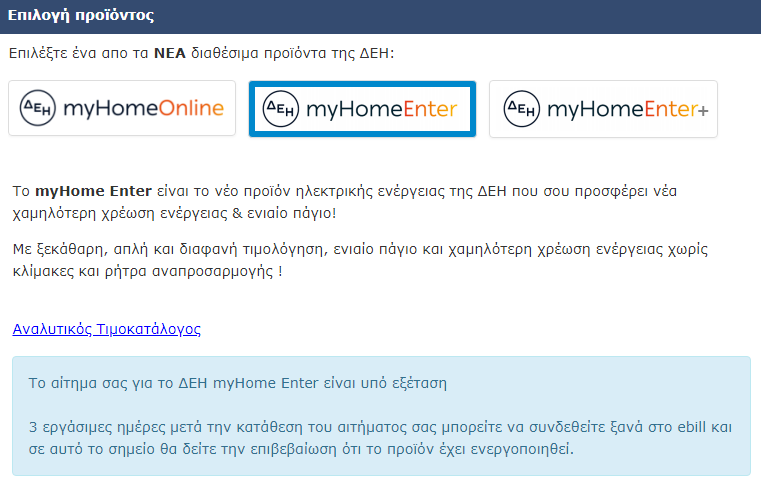This screenshot has width=761, height=500.
Task: Click the '3 εργάσιμες ημέρες' notice paragraph
Action: tap(380, 438)
